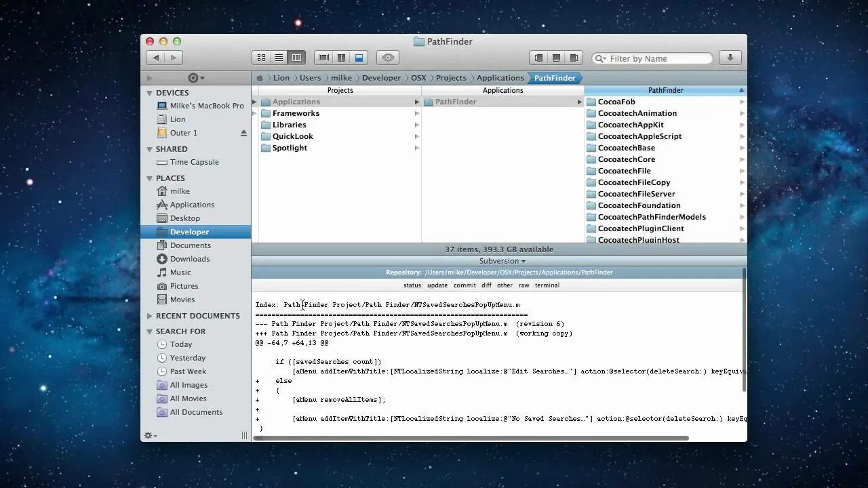Image resolution: width=868 pixels, height=488 pixels.
Task: Select Applications in the path bar
Action: pos(500,78)
